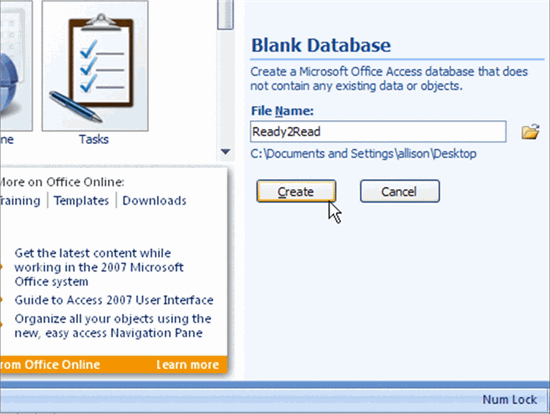Viewport: 550px width, 414px height.
Task: Click Learn more in orange banner
Action: click(x=188, y=365)
